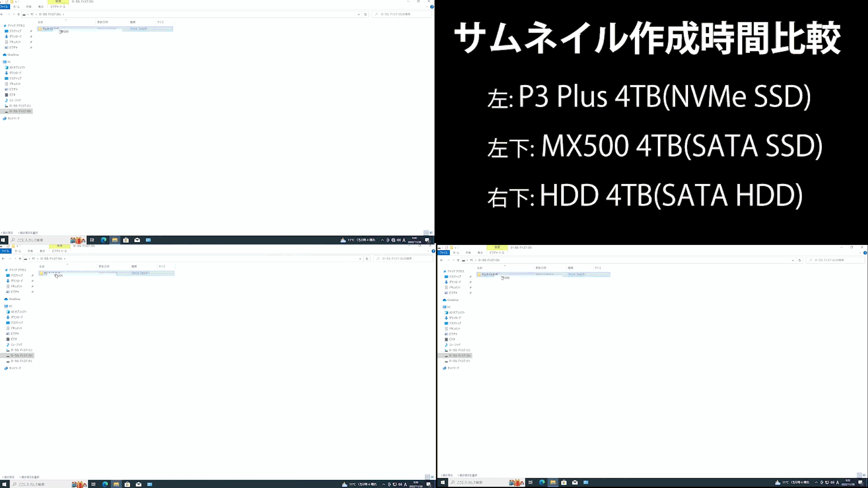
Task: Open the weather widget on top-left taskbar
Action: point(358,240)
